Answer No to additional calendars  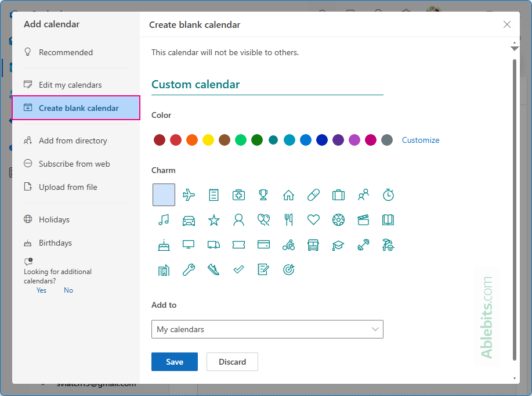point(68,290)
